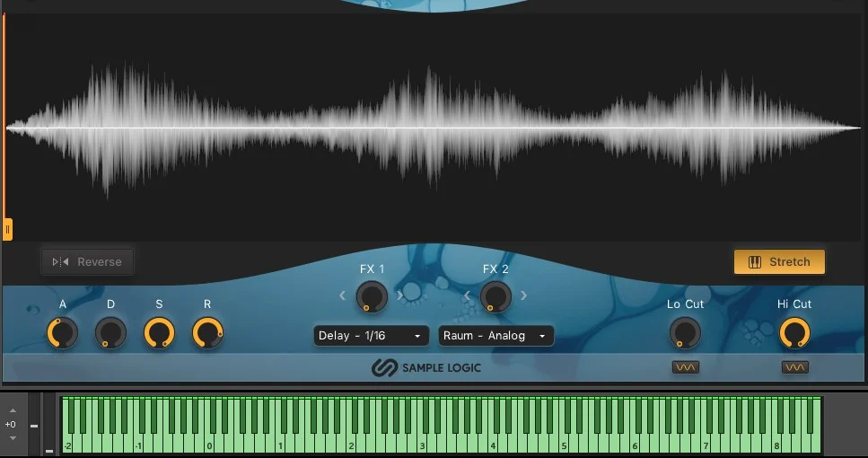Screen dimensions: 868x458
Task: Select next effect with FX 1 right arrow
Action: tap(399, 295)
